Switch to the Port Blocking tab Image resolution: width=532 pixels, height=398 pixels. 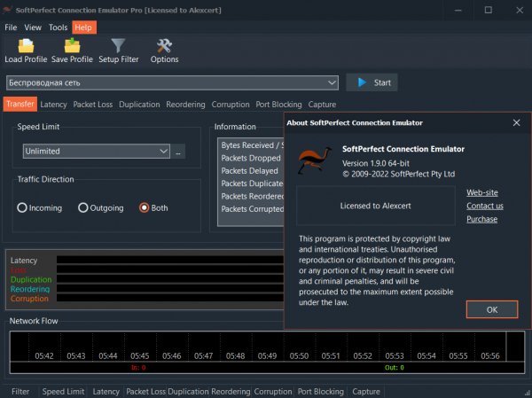coord(278,105)
